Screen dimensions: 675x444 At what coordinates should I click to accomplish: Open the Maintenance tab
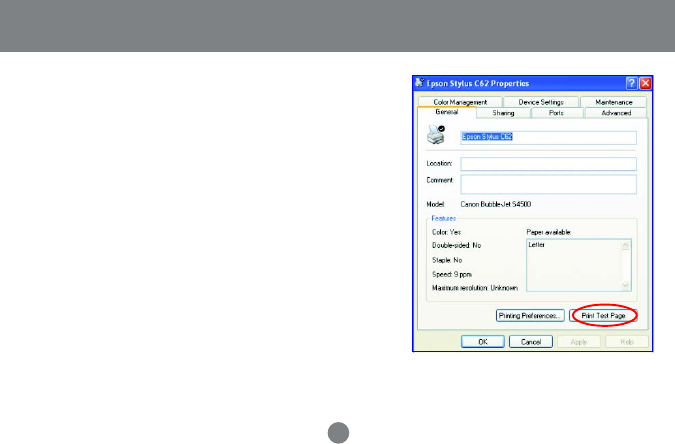(x=613, y=102)
